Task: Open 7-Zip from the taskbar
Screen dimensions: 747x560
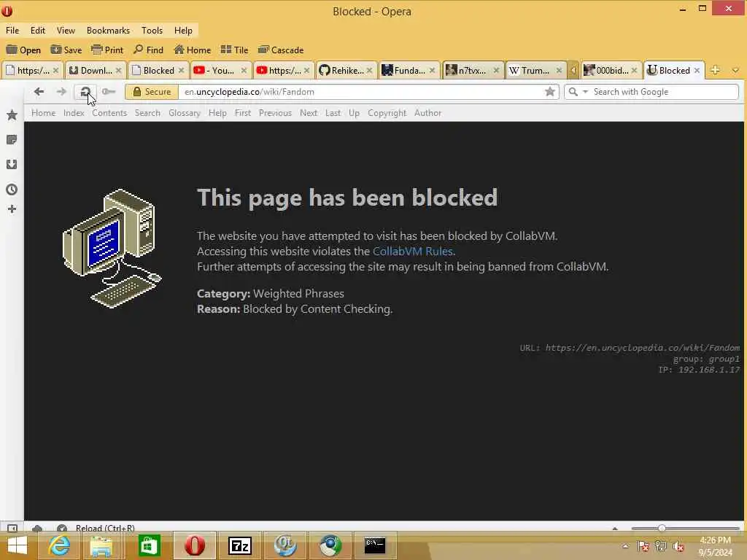Action: click(239, 545)
